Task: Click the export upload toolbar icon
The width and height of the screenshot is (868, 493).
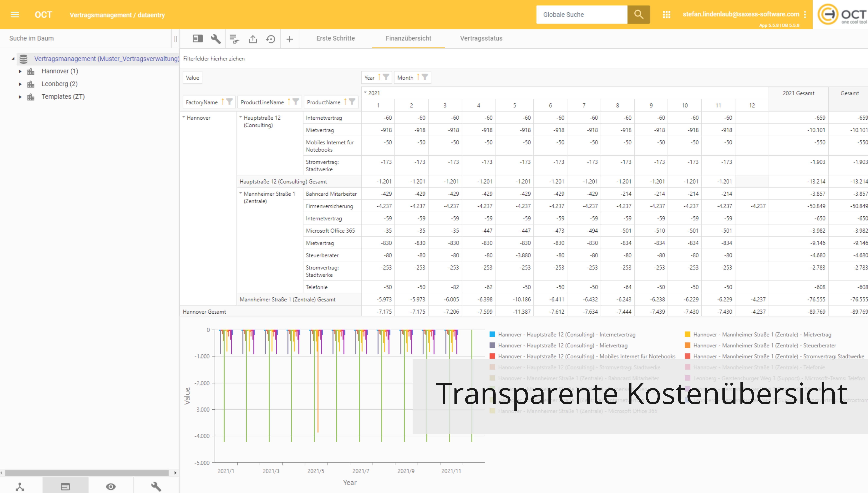Action: tap(252, 39)
